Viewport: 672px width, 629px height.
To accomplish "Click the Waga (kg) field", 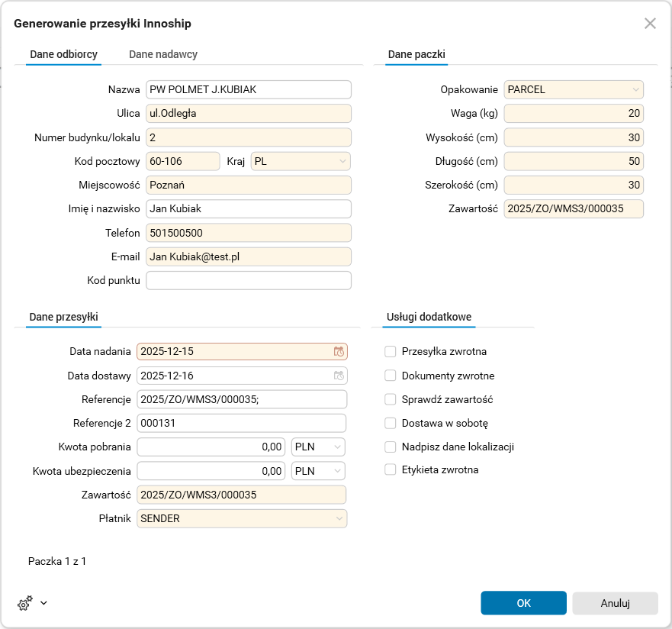I will [x=574, y=114].
